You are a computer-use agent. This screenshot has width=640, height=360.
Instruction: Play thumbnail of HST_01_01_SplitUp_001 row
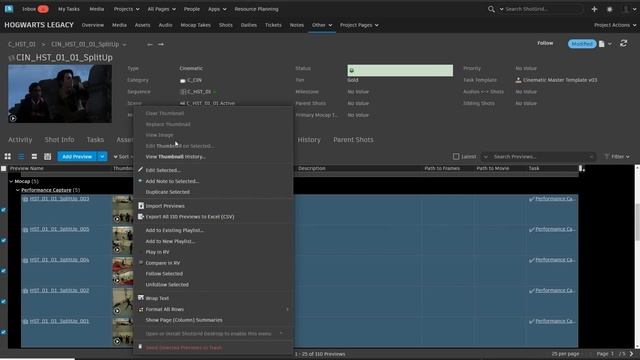pos(117,341)
